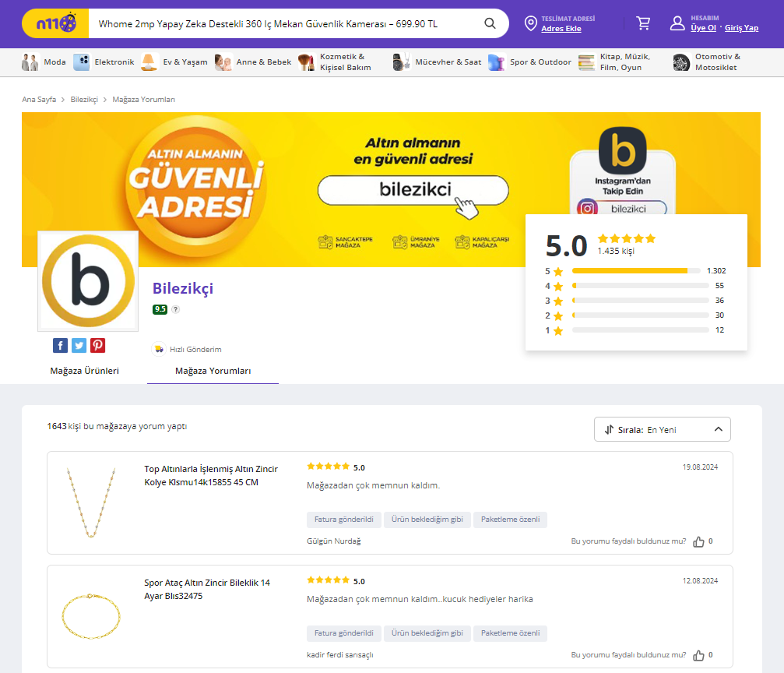Click the Hesabım account label

coord(705,18)
